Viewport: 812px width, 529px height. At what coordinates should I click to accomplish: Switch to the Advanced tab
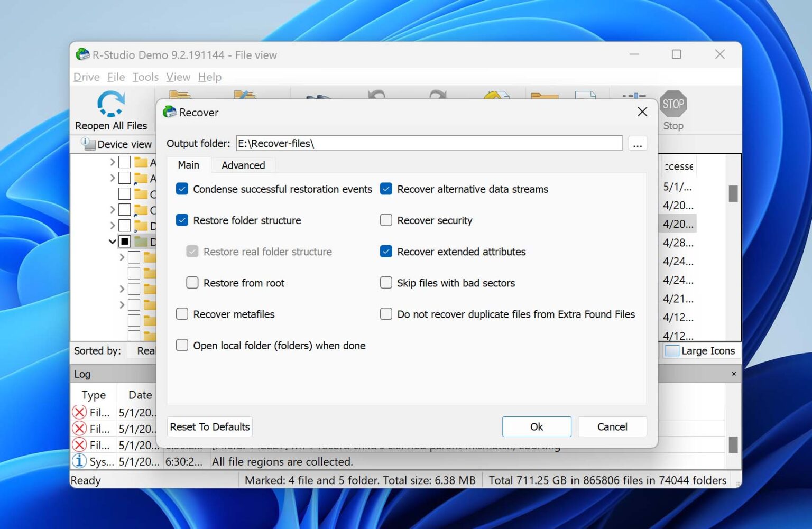(x=243, y=165)
